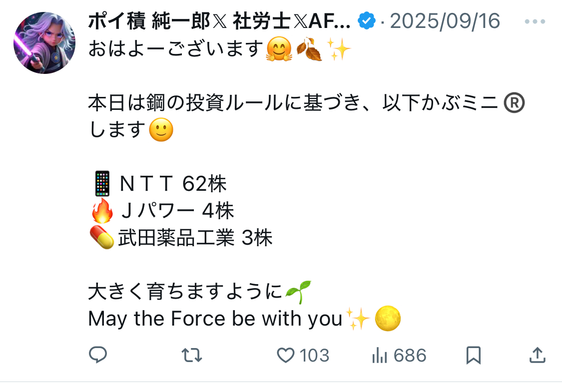Click the 103 likes count
Viewport: 562px width, 392px height.
[314, 356]
